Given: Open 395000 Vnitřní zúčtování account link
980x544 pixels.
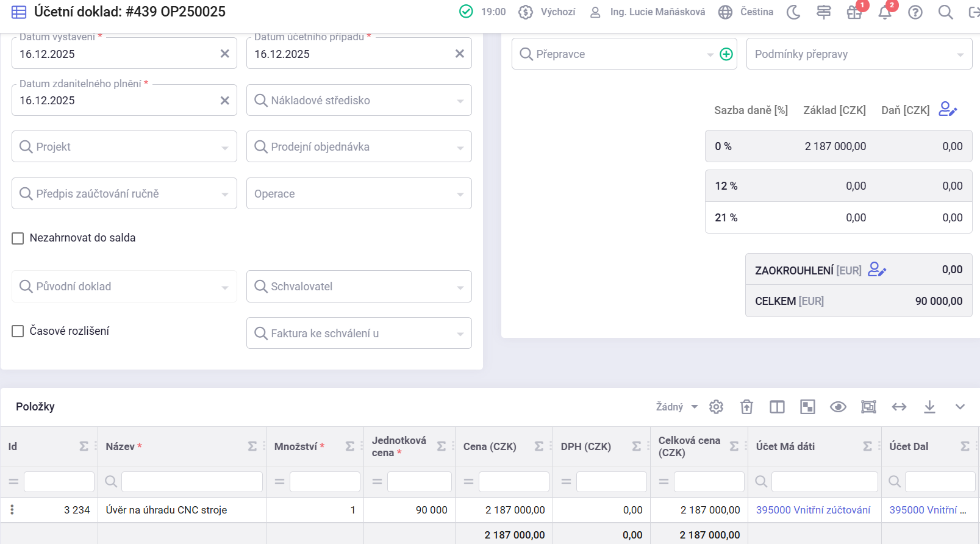Looking at the screenshot, I should (813, 510).
